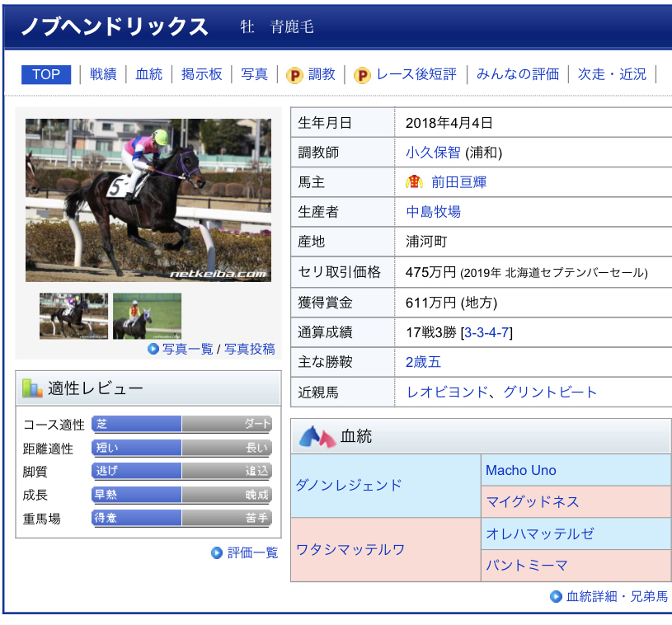Viewport: 672px width, 625px height.
Task: Open Macho Uno pedigree link
Action: click(x=521, y=470)
